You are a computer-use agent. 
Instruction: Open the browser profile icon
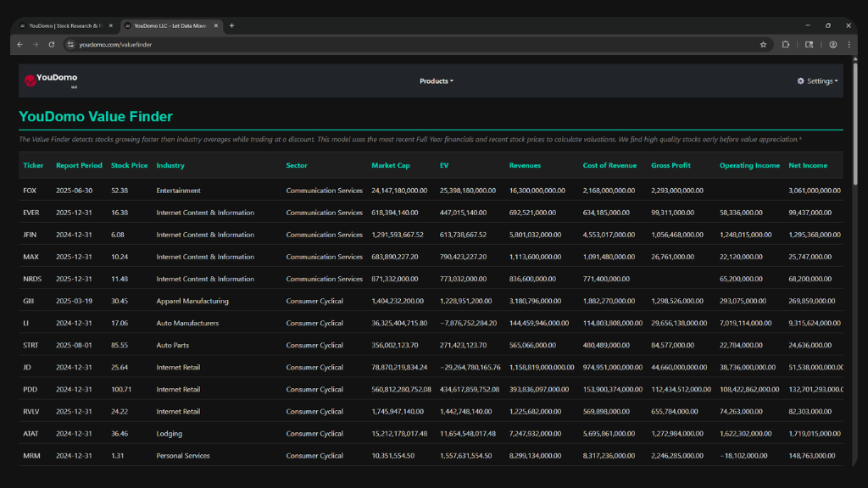click(833, 44)
